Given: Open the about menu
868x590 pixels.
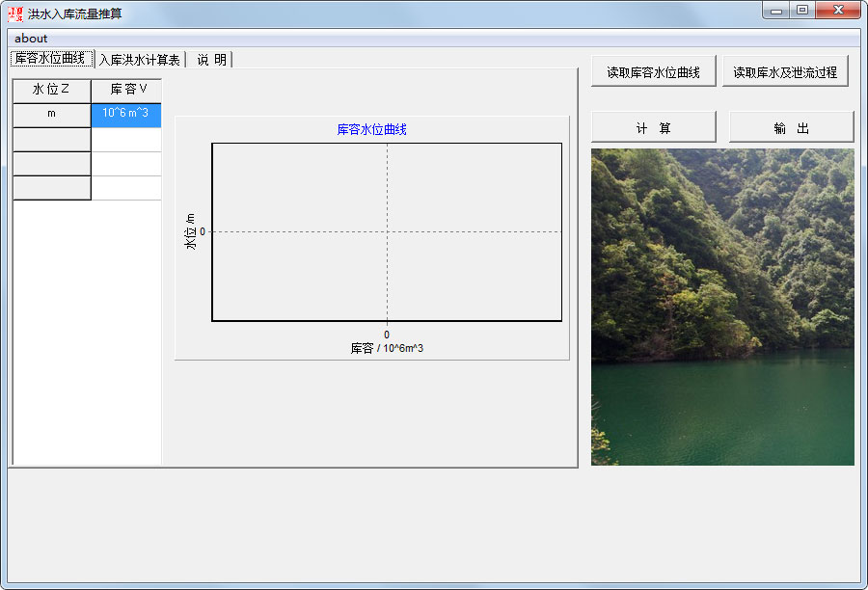Looking at the screenshot, I should click(x=31, y=39).
